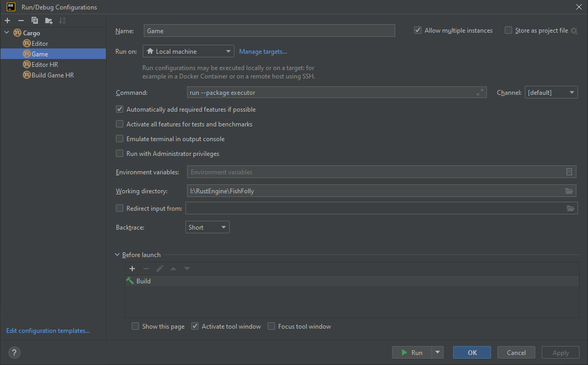Enable Emulate terminal in output console
Viewport: 588px width, 365px height.
click(120, 139)
